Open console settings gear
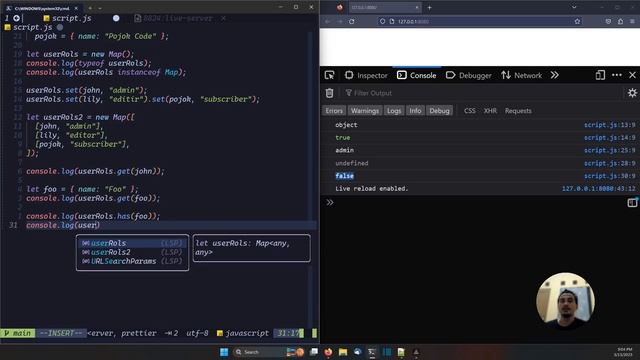 632,93
